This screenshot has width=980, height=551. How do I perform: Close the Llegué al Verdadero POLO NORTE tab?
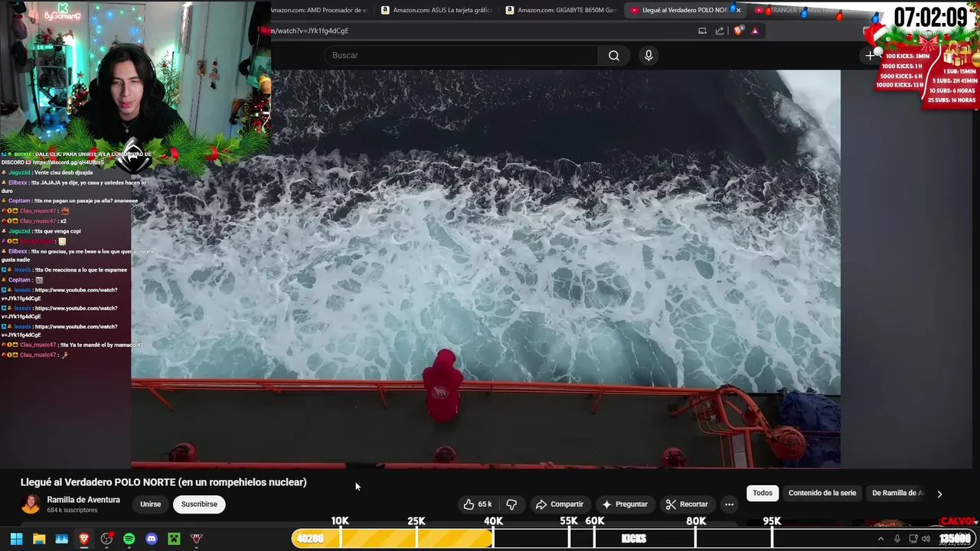(x=738, y=10)
